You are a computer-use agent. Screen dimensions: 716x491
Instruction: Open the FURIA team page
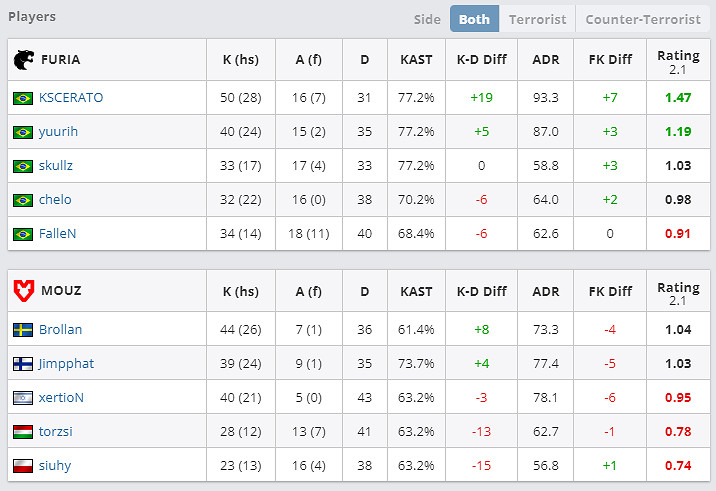point(61,60)
